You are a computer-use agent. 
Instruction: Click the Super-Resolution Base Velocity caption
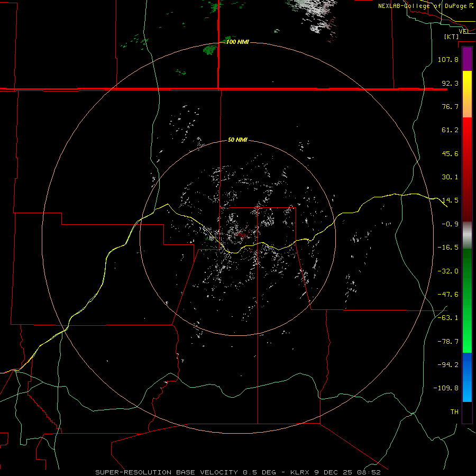coord(237,472)
